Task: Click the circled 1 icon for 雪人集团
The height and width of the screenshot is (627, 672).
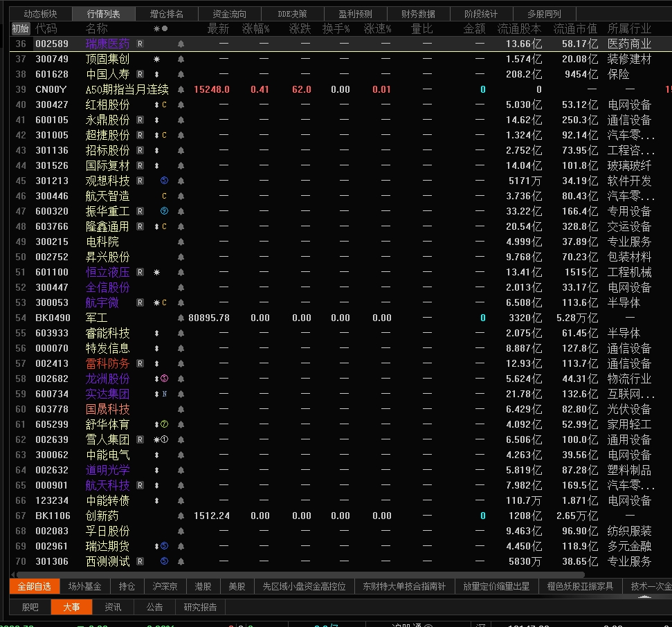Action: pos(164,439)
